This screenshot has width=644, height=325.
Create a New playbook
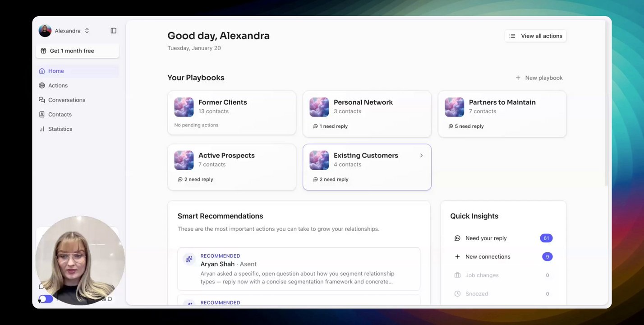point(539,78)
